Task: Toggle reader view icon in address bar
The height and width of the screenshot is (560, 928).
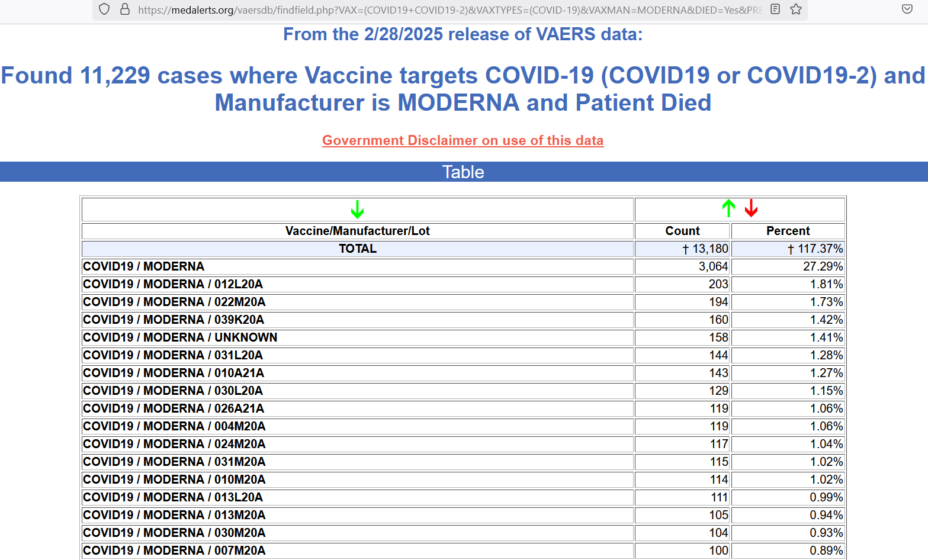Action: [775, 9]
